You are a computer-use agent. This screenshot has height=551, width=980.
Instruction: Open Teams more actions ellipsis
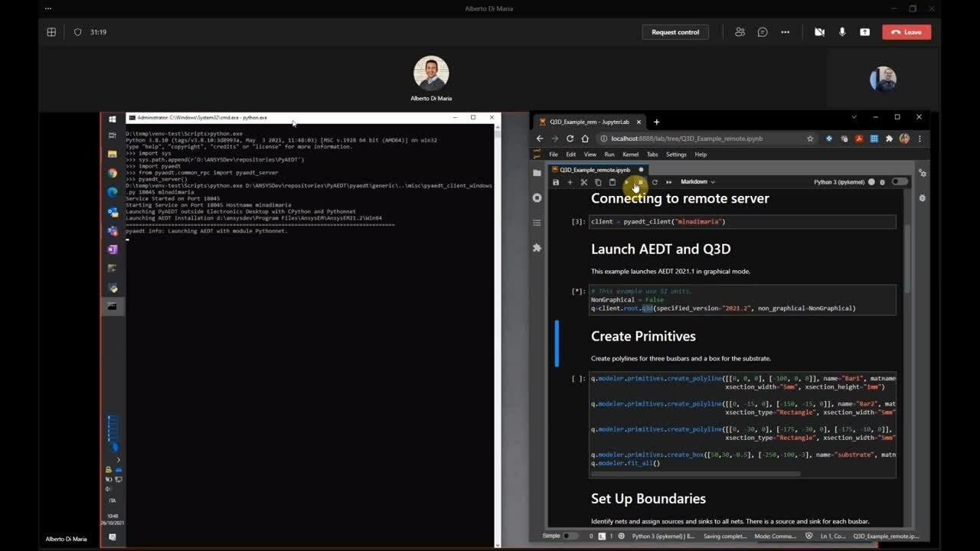[785, 32]
